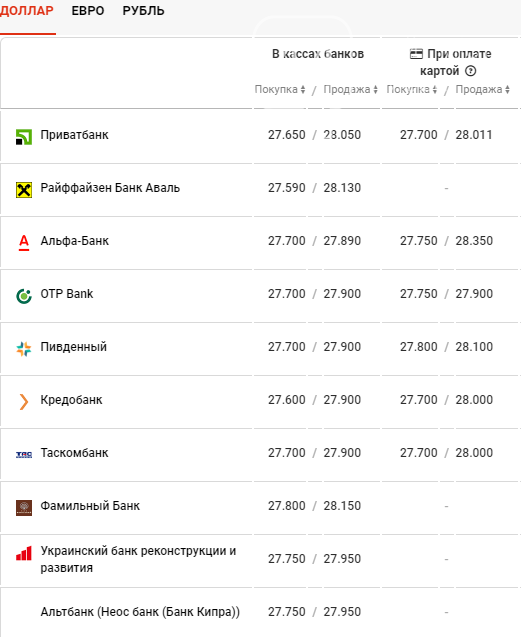The width and height of the screenshot is (521, 637).
Task: Click the Таскомбанк TAC logo icon
Action: (x=24, y=455)
